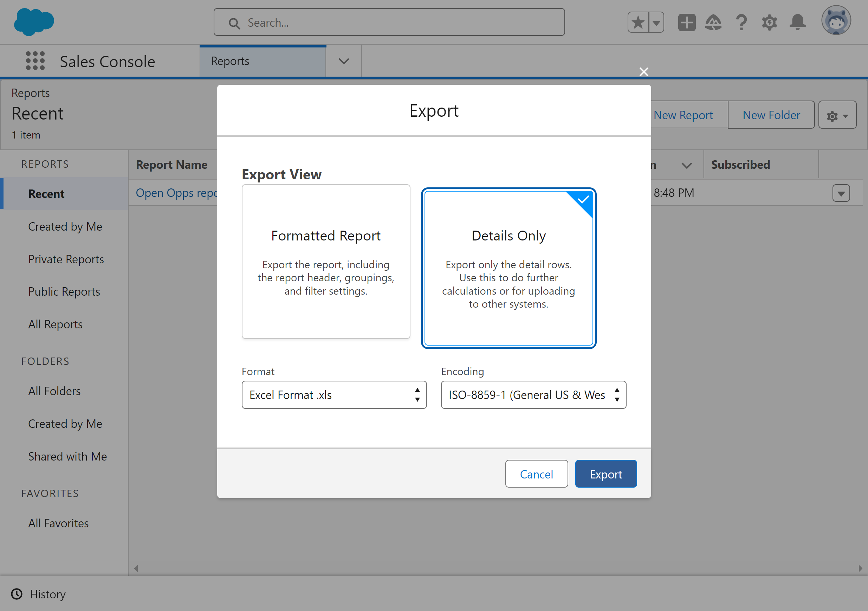This screenshot has width=868, height=611.
Task: Open the App Launcher dots grid
Action: pyautogui.click(x=35, y=61)
